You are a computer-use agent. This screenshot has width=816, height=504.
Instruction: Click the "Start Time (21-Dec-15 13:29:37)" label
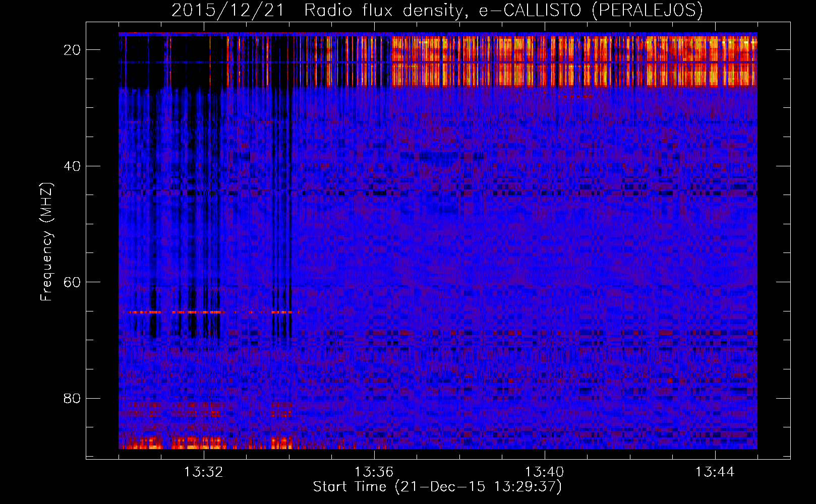pos(437,487)
